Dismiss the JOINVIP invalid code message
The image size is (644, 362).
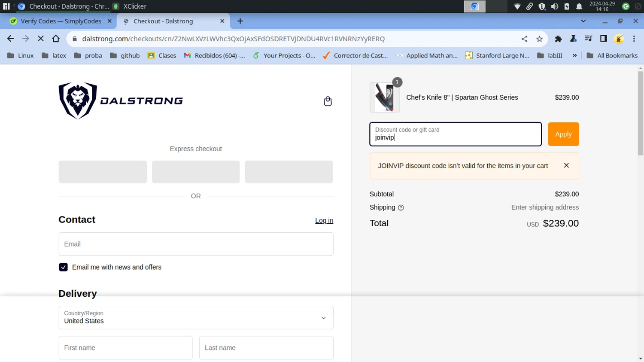[x=566, y=165]
